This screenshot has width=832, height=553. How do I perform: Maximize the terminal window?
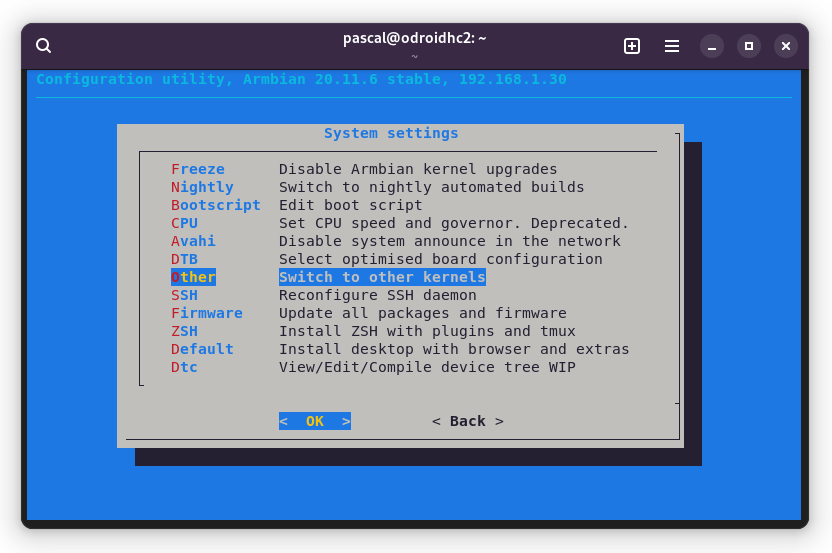click(x=749, y=46)
